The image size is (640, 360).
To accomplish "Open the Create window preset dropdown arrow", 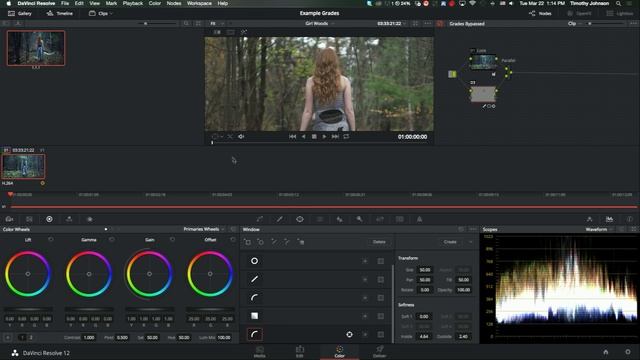I will click(x=470, y=242).
